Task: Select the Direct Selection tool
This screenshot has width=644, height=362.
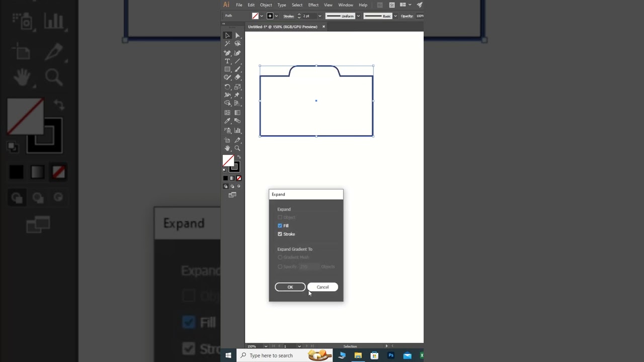Action: point(237,35)
